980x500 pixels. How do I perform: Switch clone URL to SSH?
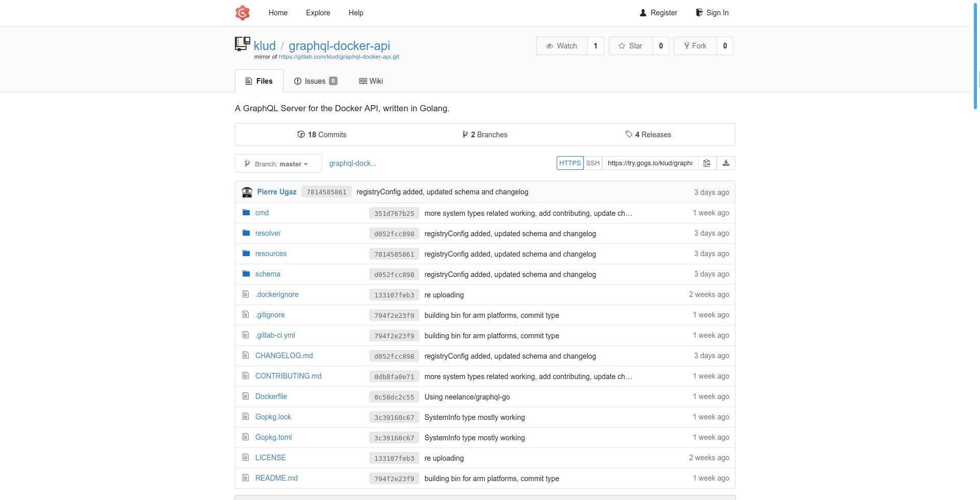coord(592,163)
